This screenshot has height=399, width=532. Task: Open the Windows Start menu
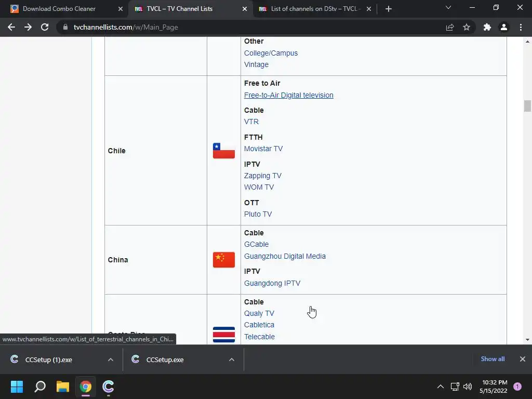coord(17,387)
